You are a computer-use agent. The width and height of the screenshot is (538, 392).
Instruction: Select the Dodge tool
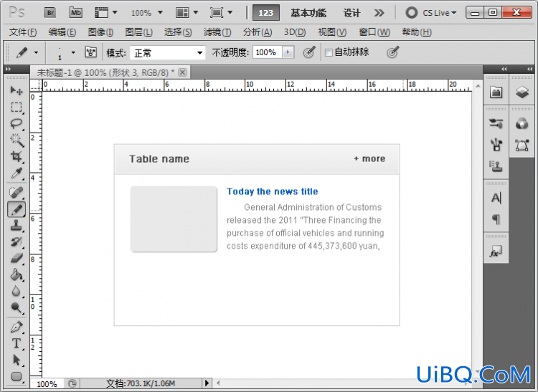tap(16, 307)
